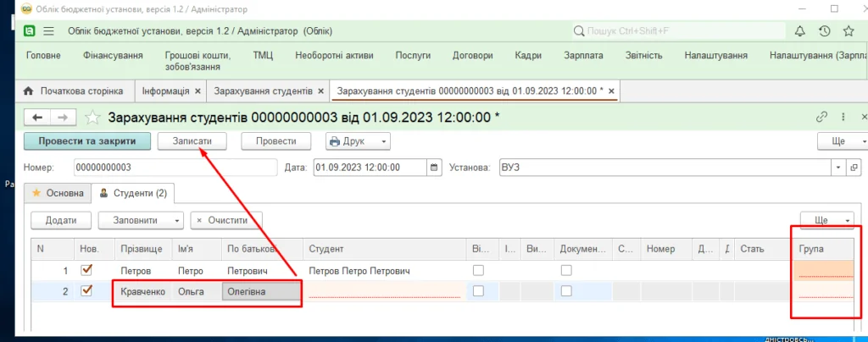868x342 pixels.
Task: Open table Ще menu above Група
Action: (x=826, y=220)
